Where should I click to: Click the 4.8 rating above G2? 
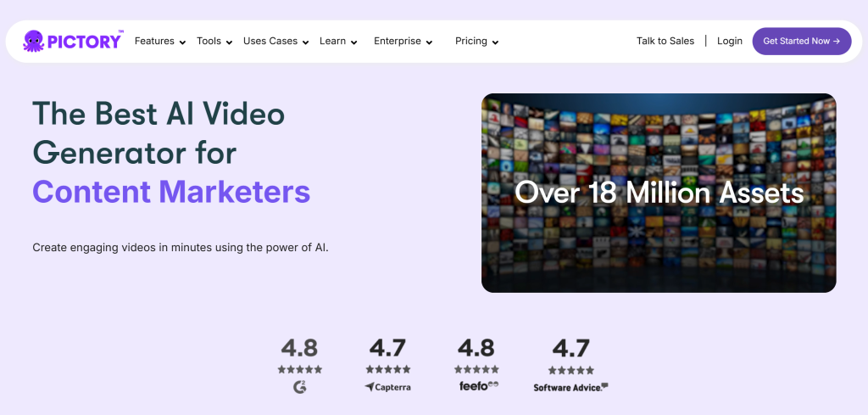299,348
